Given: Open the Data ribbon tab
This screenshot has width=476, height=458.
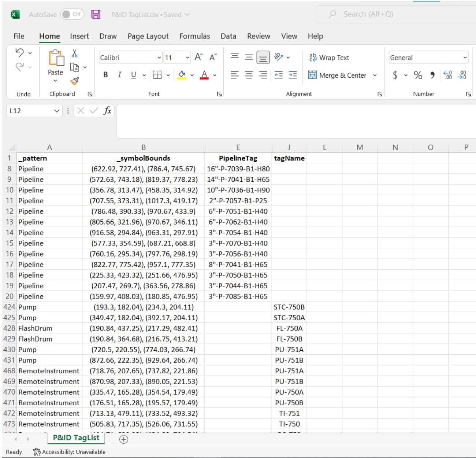Looking at the screenshot, I should click(228, 36).
